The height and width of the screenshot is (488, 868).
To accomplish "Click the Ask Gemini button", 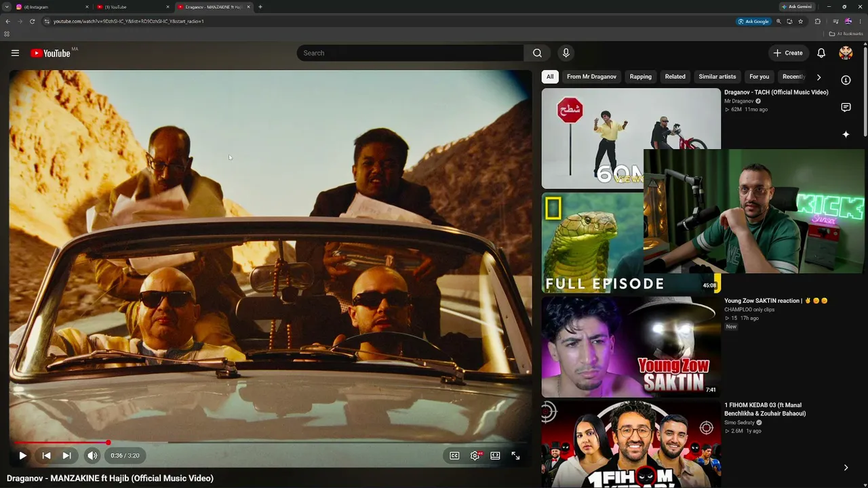I will tap(797, 7).
